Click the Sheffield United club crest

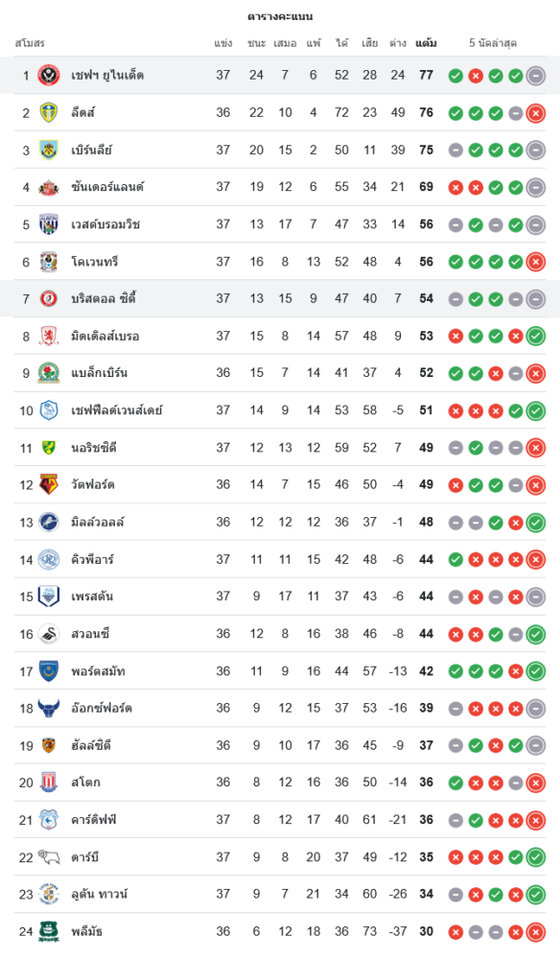coord(48,75)
